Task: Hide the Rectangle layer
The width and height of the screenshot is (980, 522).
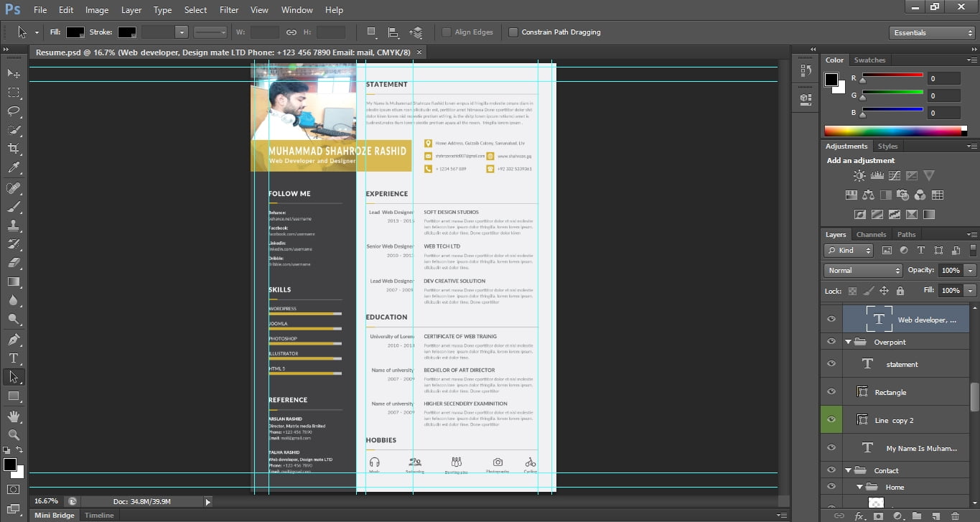Action: point(831,392)
